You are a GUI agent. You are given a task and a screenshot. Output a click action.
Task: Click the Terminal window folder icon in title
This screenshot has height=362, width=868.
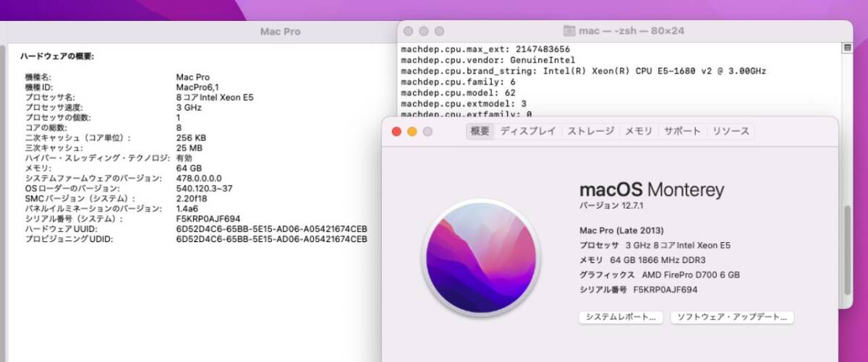[569, 31]
